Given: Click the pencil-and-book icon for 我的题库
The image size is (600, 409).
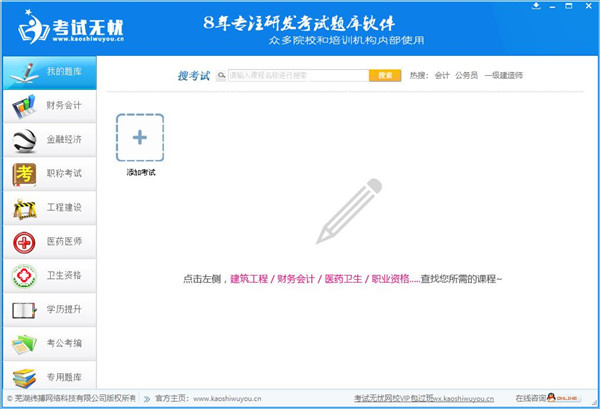Looking at the screenshot, I should point(25,73).
